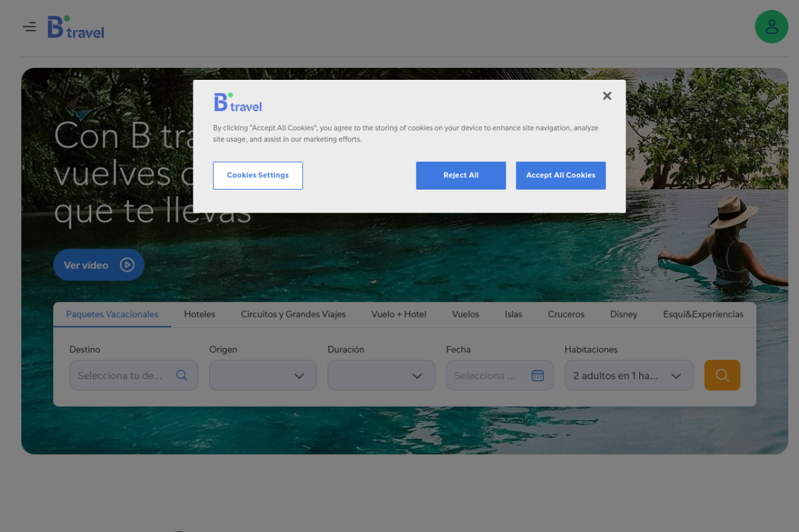Close the cookie consent dialog
This screenshot has width=799, height=532.
(607, 96)
